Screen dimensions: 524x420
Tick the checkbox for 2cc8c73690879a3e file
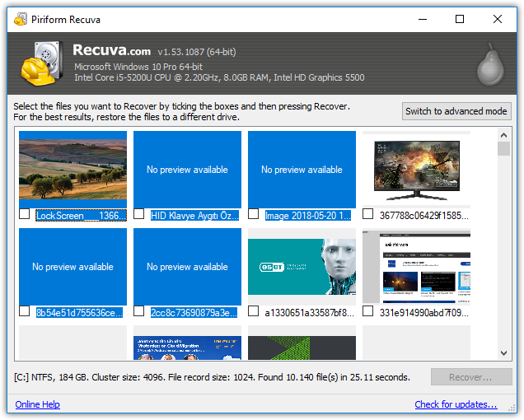138,311
